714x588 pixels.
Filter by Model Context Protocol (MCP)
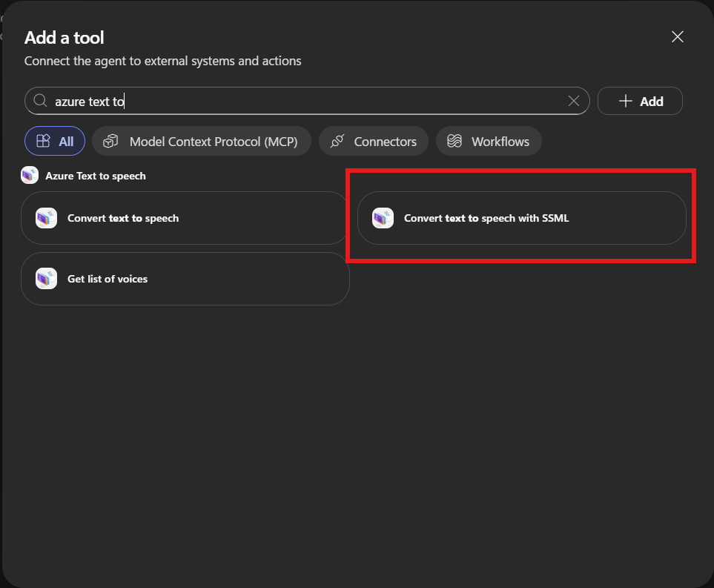pos(201,141)
